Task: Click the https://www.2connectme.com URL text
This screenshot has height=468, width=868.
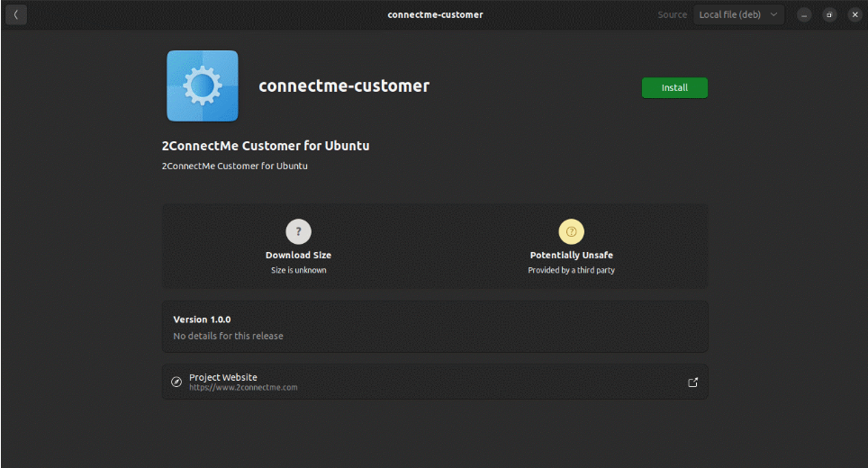Action: tap(244, 387)
